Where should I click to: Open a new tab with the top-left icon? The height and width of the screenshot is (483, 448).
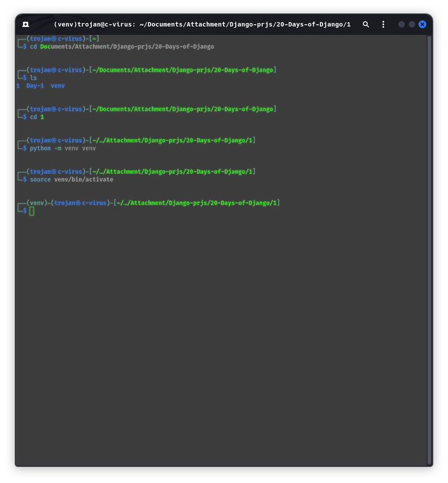[x=26, y=24]
